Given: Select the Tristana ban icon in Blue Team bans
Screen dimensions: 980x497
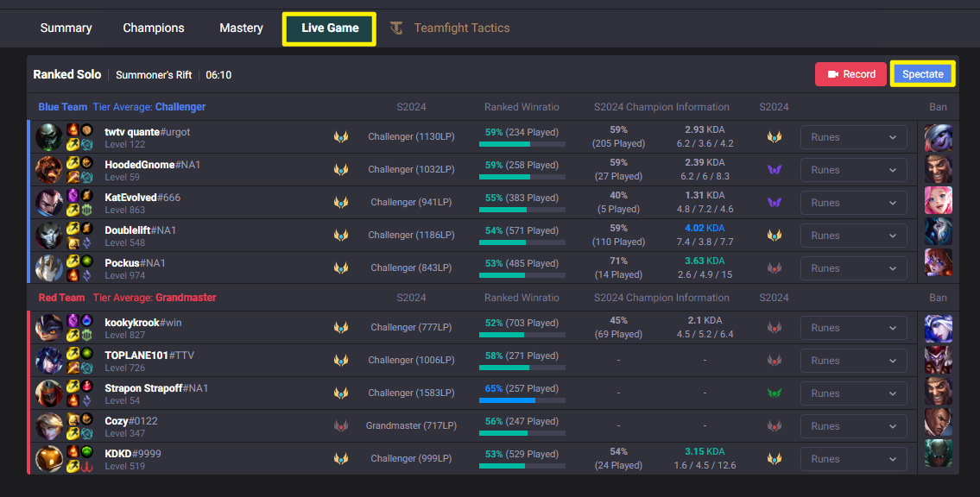Looking at the screenshot, I should click(939, 137).
